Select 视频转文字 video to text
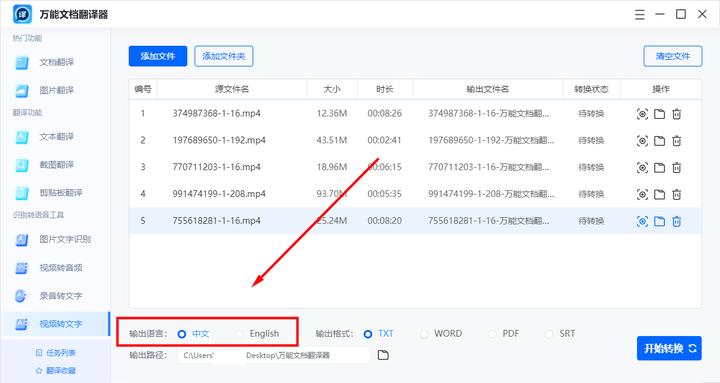The image size is (720, 383). point(61,324)
